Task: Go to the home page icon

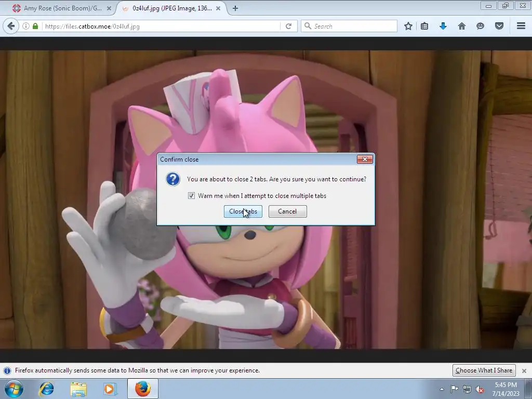Action: pyautogui.click(x=461, y=26)
